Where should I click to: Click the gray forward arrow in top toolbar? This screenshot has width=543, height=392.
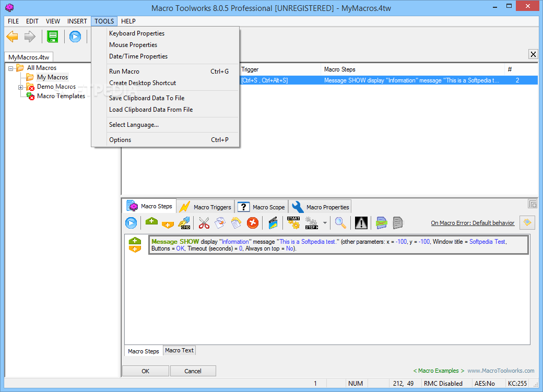click(x=30, y=37)
